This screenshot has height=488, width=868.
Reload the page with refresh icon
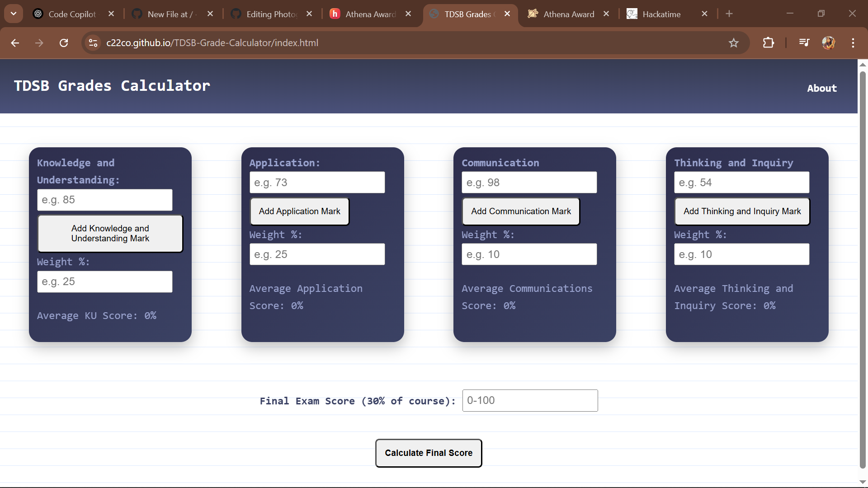pos(64,43)
